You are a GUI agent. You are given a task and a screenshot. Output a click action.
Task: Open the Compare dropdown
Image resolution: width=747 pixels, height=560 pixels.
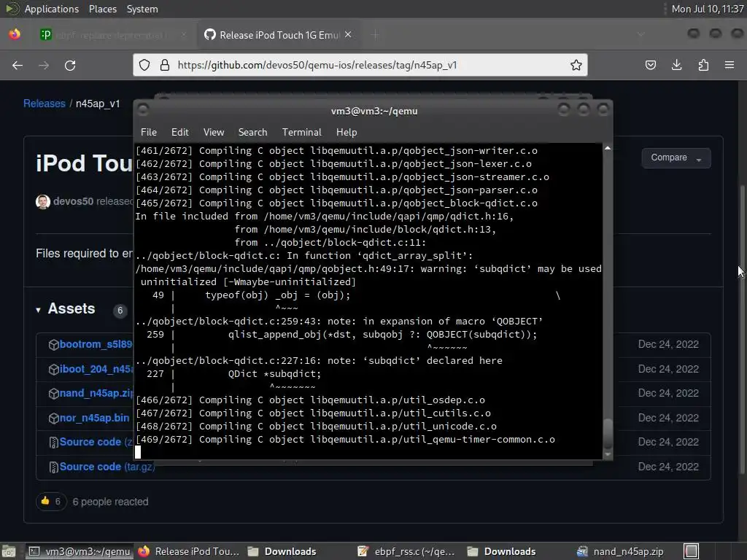coord(676,157)
